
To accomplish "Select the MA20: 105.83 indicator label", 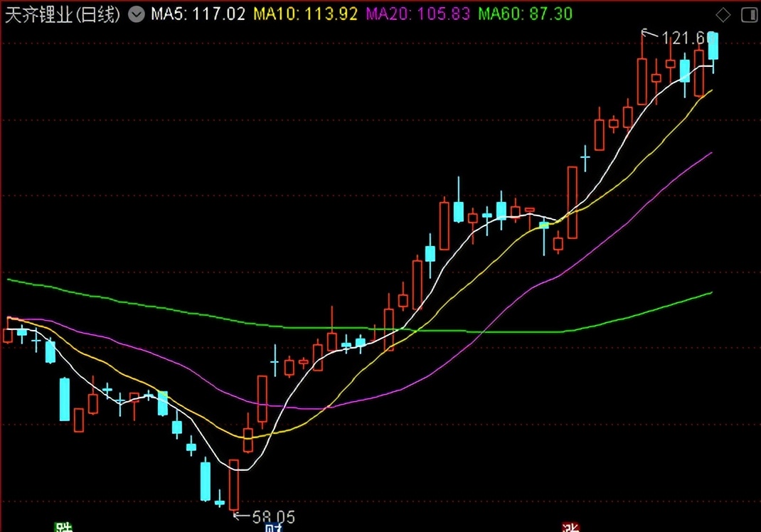I will [x=418, y=14].
